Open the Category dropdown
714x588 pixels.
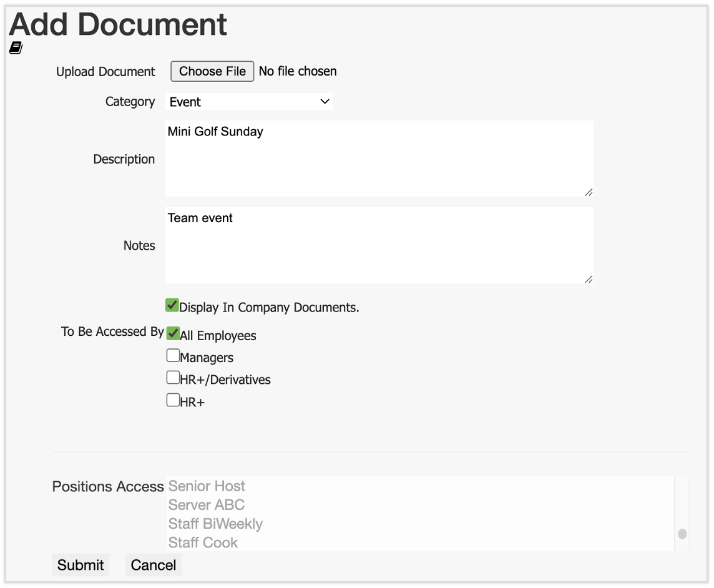[249, 101]
